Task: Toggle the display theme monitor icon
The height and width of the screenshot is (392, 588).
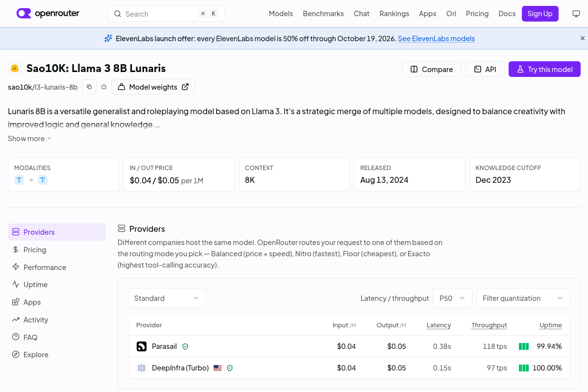Action: click(x=576, y=14)
